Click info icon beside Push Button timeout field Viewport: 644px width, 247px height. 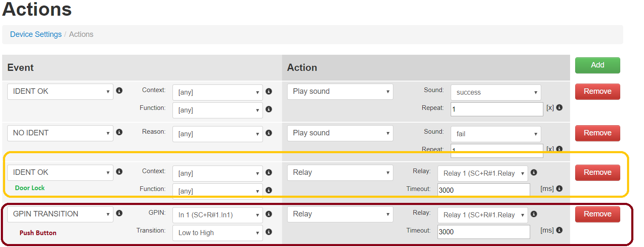coord(559,230)
